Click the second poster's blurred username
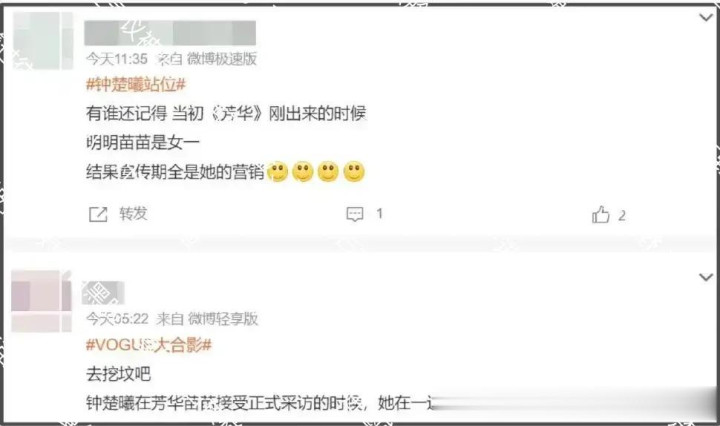The width and height of the screenshot is (720, 426). click(103, 293)
